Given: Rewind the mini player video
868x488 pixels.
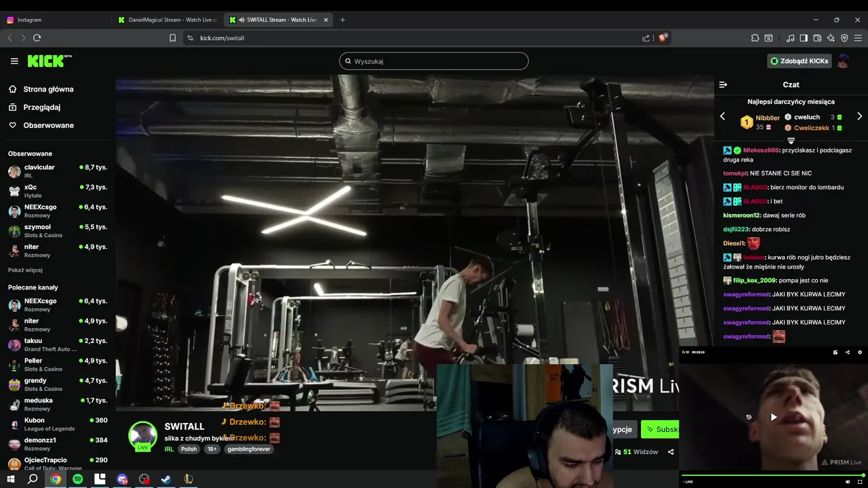Looking at the screenshot, I should [x=749, y=418].
